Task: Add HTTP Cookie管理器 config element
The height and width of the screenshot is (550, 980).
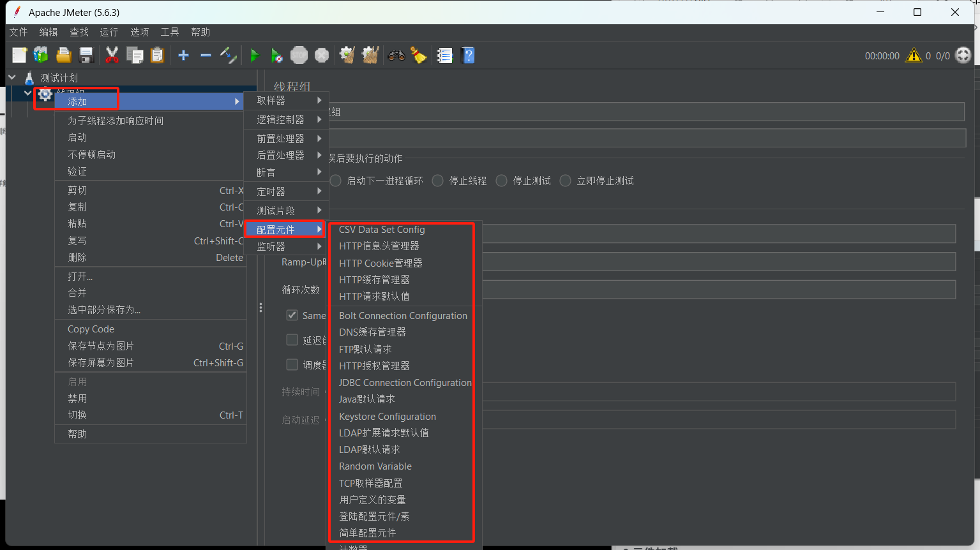Action: 403,263
